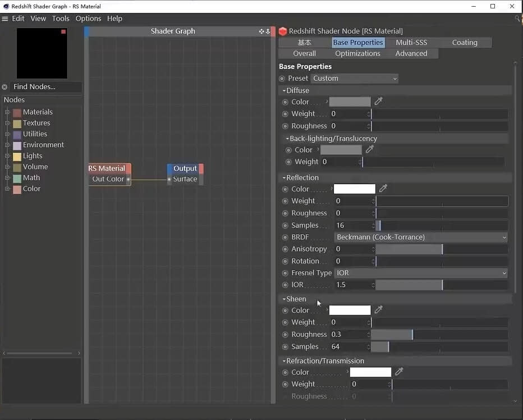Viewport: 523px width, 420px height.
Task: Click the Diffuse Color swatch
Action: pos(350,102)
